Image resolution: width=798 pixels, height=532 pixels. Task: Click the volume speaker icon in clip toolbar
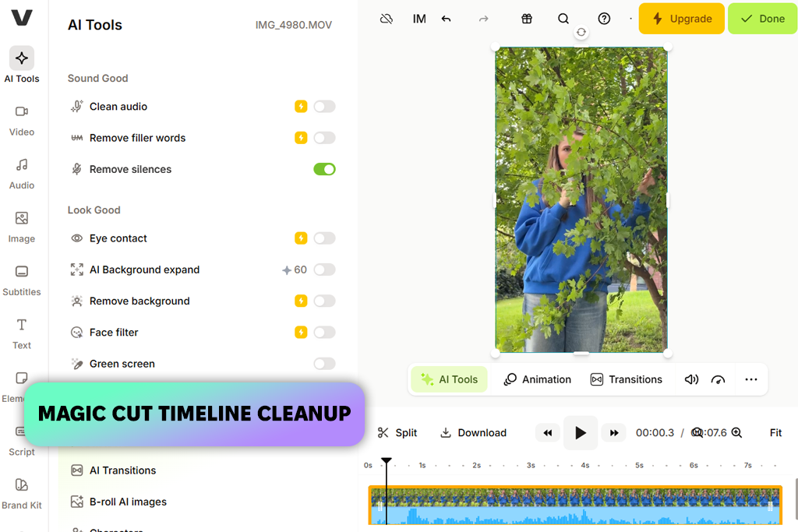click(691, 379)
